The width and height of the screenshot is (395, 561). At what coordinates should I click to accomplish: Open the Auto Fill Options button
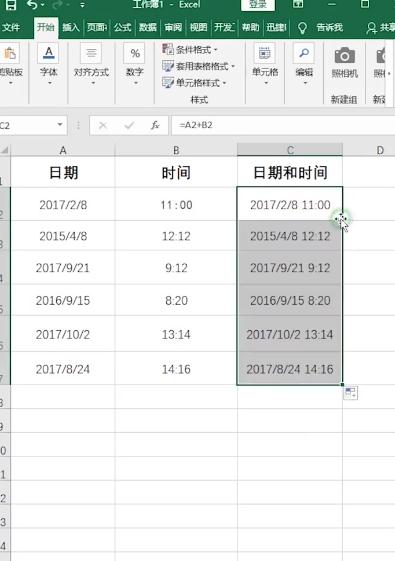[350, 392]
